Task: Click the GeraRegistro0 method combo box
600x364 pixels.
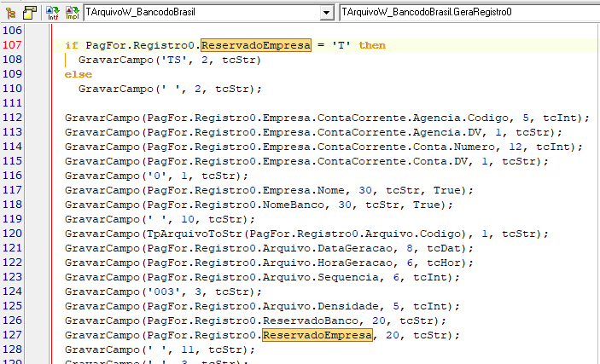Action: pos(469,13)
